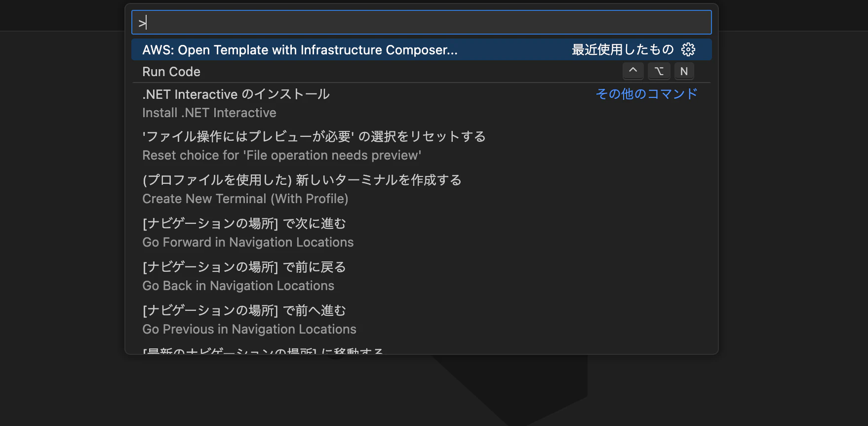The image size is (868, 426).
Task: Select Create New Terminal (With Profile)
Action: tap(421, 190)
